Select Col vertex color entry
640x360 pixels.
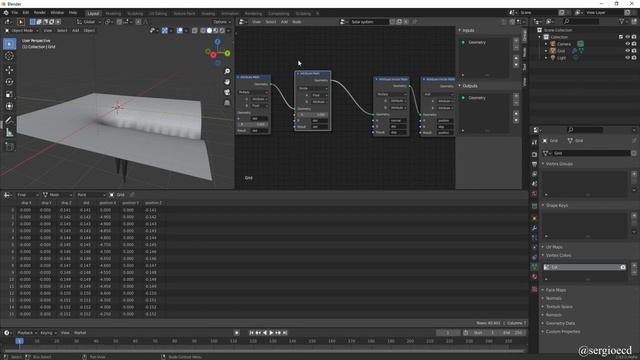584,267
